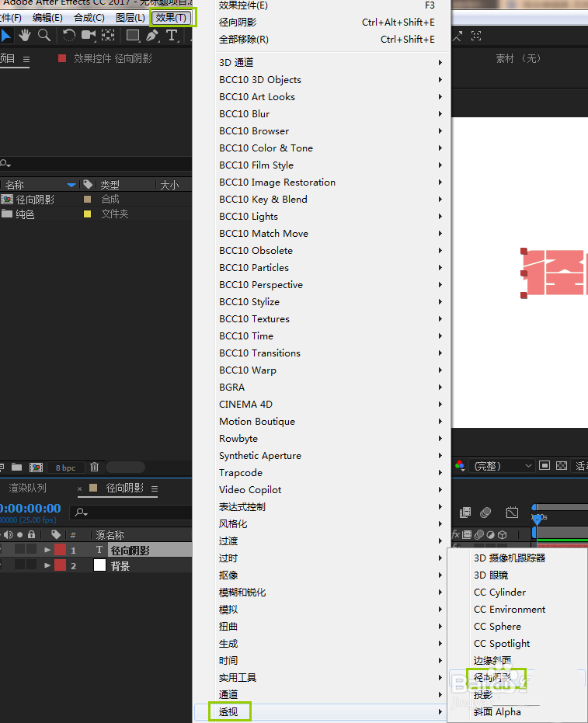Image resolution: width=588 pixels, height=723 pixels.
Task: Click the 3D layer cube column header
Action: [503, 535]
